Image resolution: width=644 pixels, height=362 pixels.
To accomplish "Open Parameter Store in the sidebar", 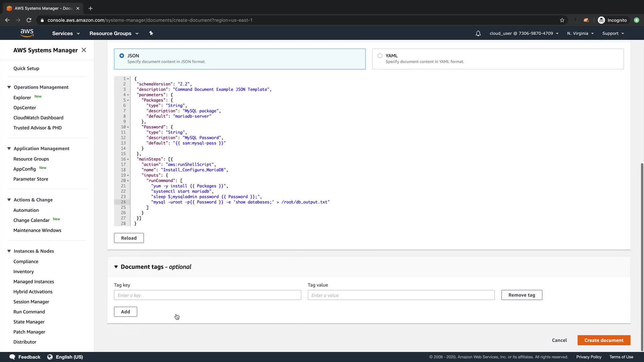I will tap(31, 179).
